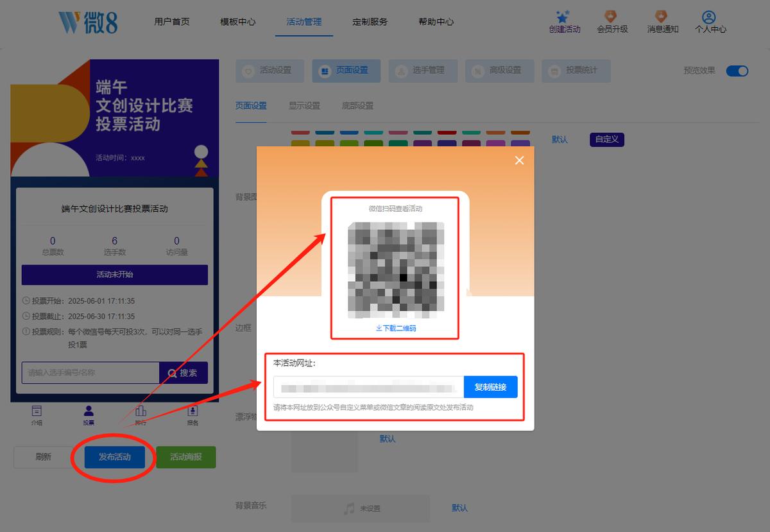Click 发布活动 button

click(114, 457)
